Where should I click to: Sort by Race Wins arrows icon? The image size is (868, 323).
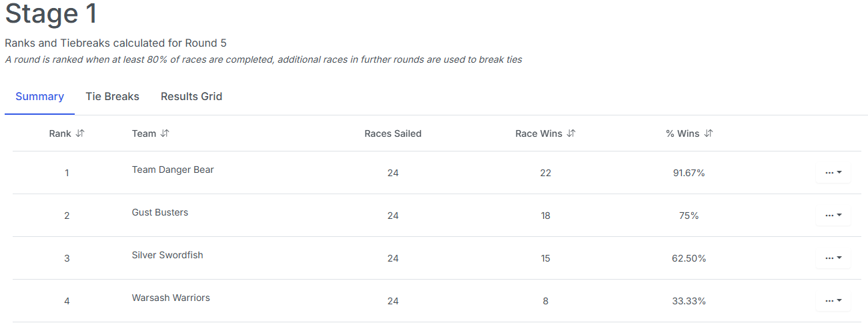(x=571, y=133)
